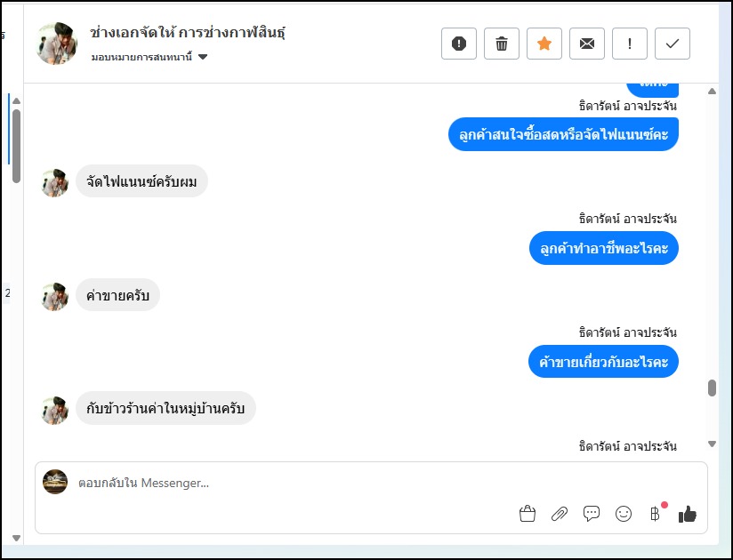733x560 pixels.
Task: Click the spam report octagon icon
Action: click(x=459, y=44)
